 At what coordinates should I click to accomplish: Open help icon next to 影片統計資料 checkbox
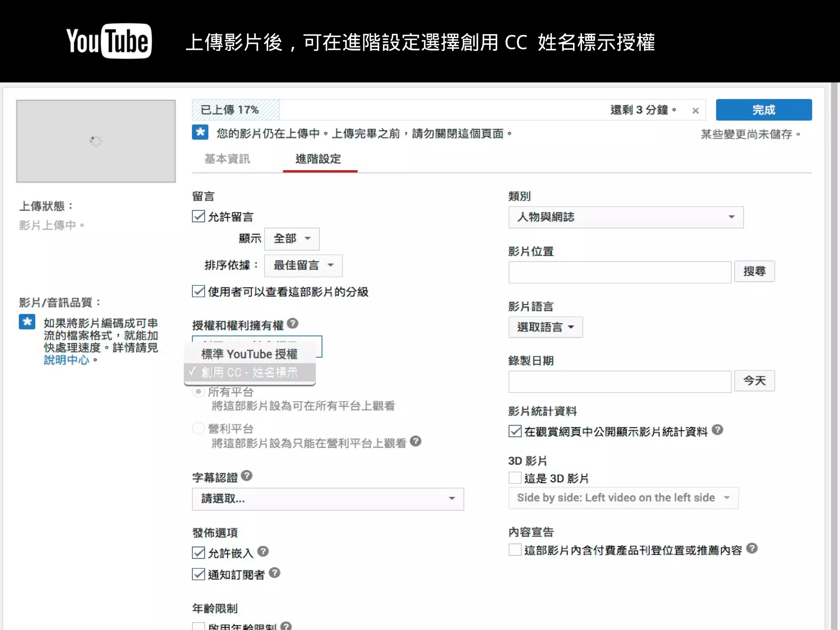pyautogui.click(x=717, y=430)
